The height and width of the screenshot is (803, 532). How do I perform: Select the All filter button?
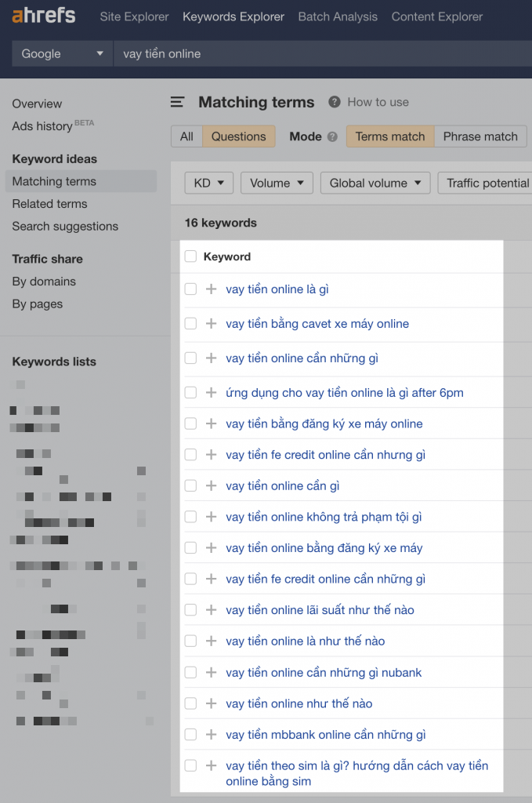click(186, 136)
